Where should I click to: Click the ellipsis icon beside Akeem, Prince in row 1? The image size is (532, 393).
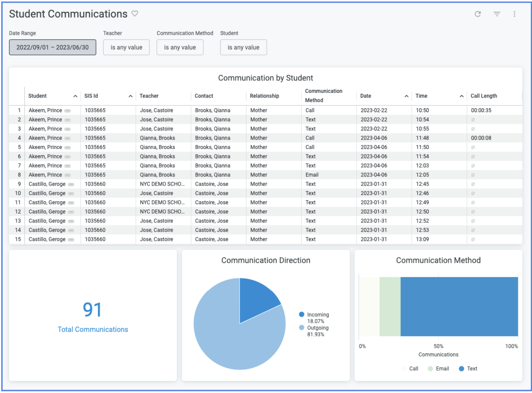pyautogui.click(x=68, y=111)
